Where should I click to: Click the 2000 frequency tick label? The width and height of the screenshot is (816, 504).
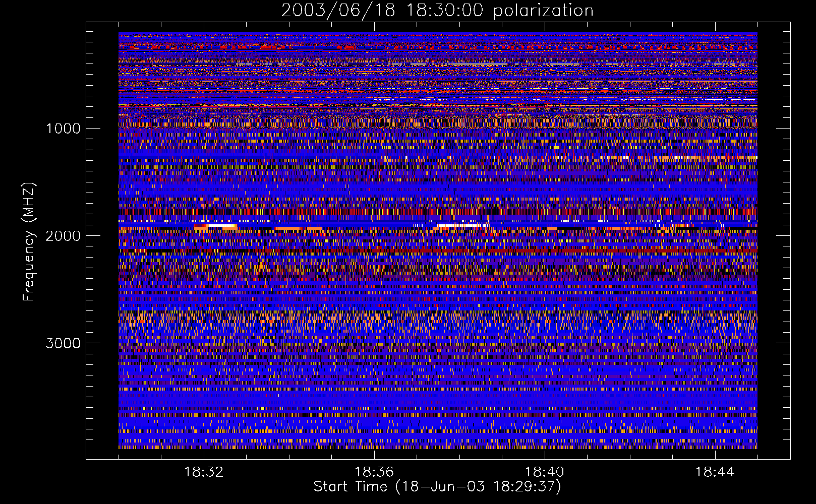coord(63,236)
